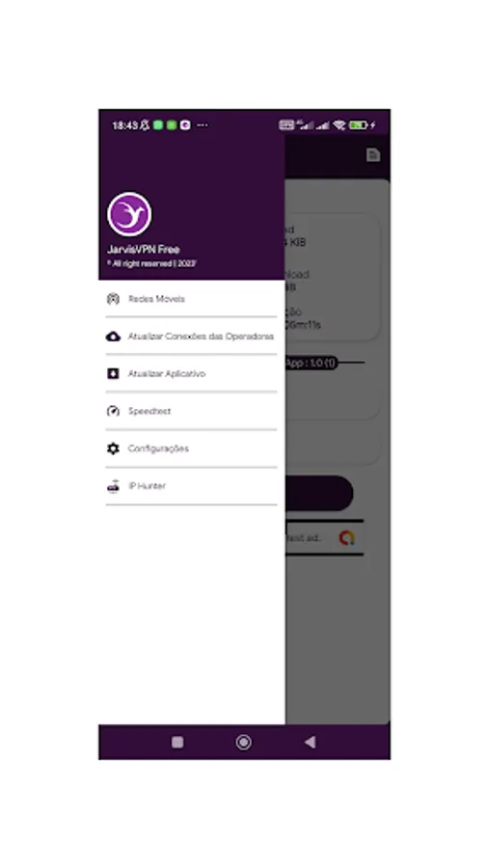Tap the Atualizar Aplicativo download icon
This screenshot has height=868, width=488.
click(x=113, y=373)
